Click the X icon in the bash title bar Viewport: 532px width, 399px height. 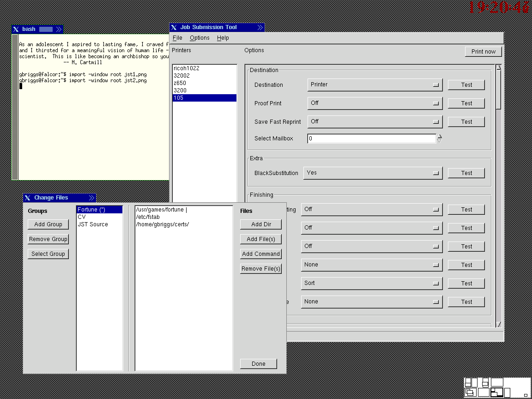16,29
